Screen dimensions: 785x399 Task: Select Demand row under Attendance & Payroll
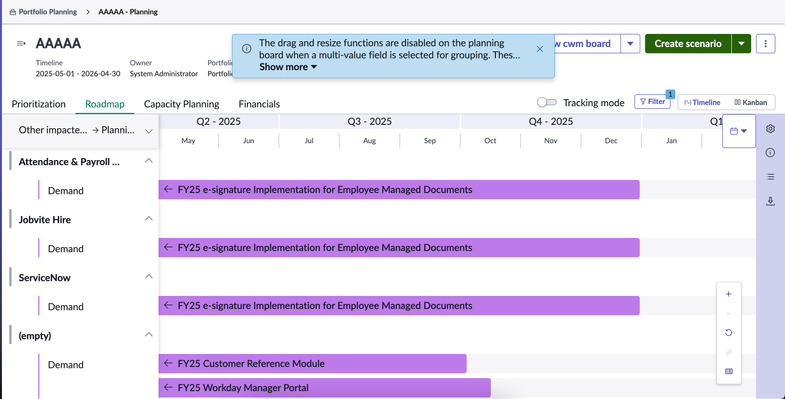(x=66, y=191)
